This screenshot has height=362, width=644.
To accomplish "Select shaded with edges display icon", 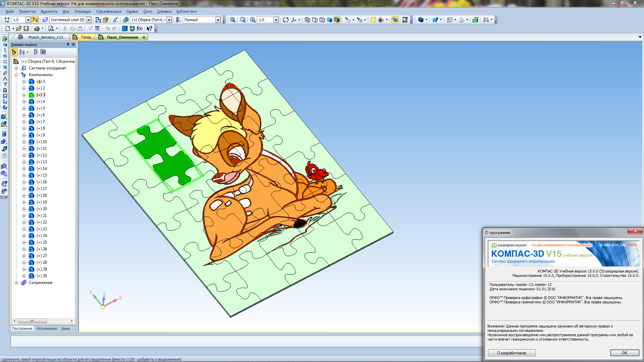I will pos(337,20).
